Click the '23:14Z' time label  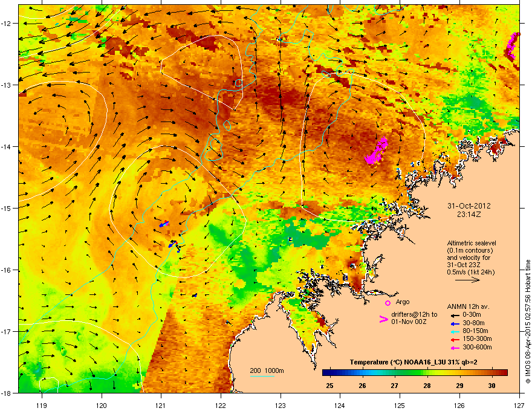pyautogui.click(x=469, y=215)
